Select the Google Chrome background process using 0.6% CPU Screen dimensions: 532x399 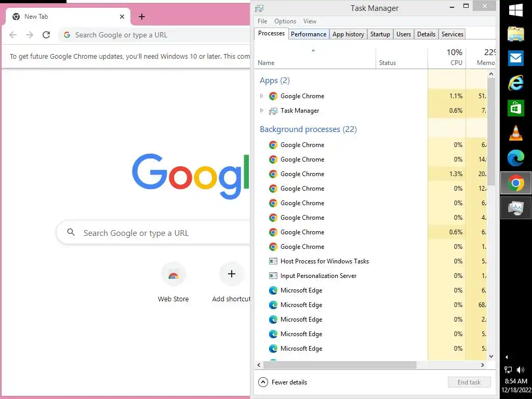tap(371, 232)
